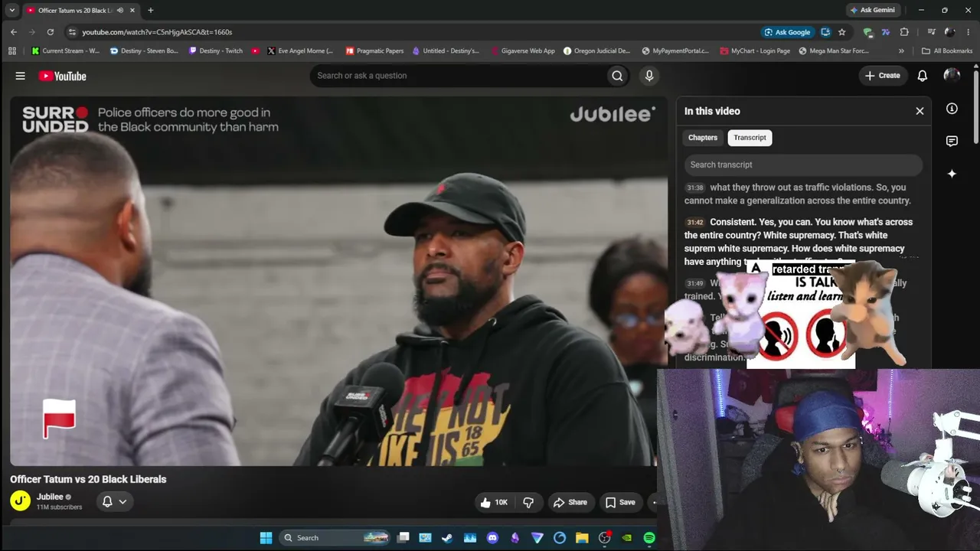Open Discord from the taskbar
The height and width of the screenshot is (551, 980).
coord(492,538)
